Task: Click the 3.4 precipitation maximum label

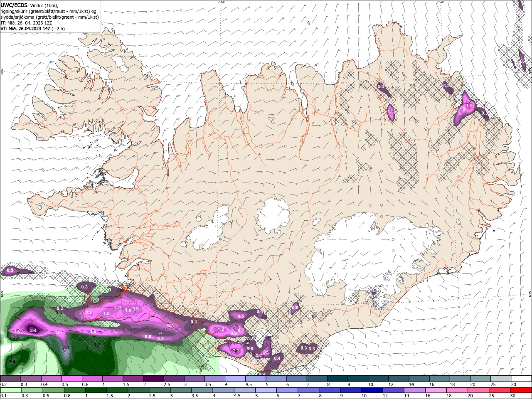Action: (34, 330)
